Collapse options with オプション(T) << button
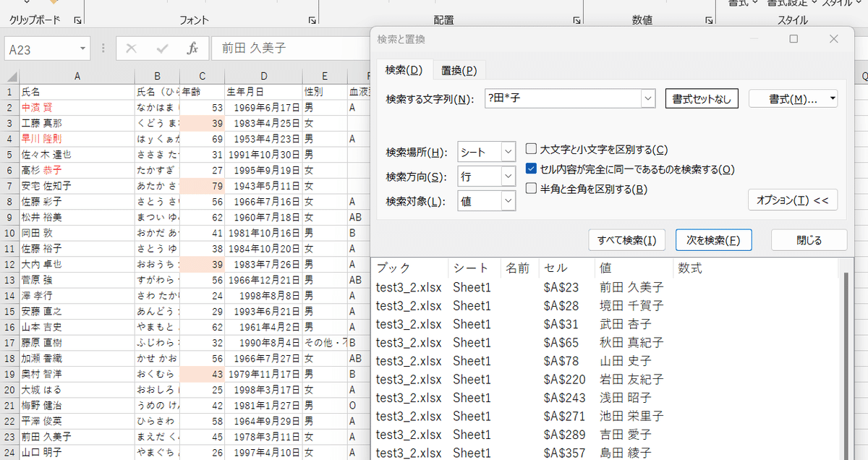Screen dimensions: 868x460 click(793, 200)
